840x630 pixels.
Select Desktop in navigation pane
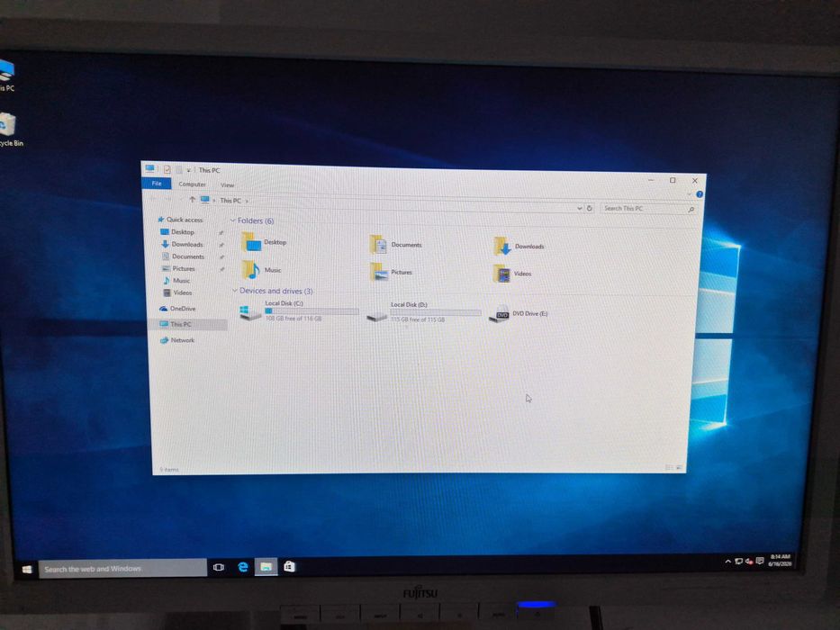177,232
